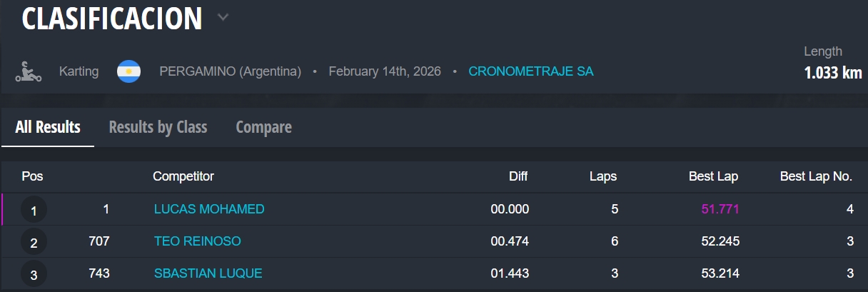Screen dimensions: 868x292
Task: Click the position 3 circle badge
Action: point(34,274)
